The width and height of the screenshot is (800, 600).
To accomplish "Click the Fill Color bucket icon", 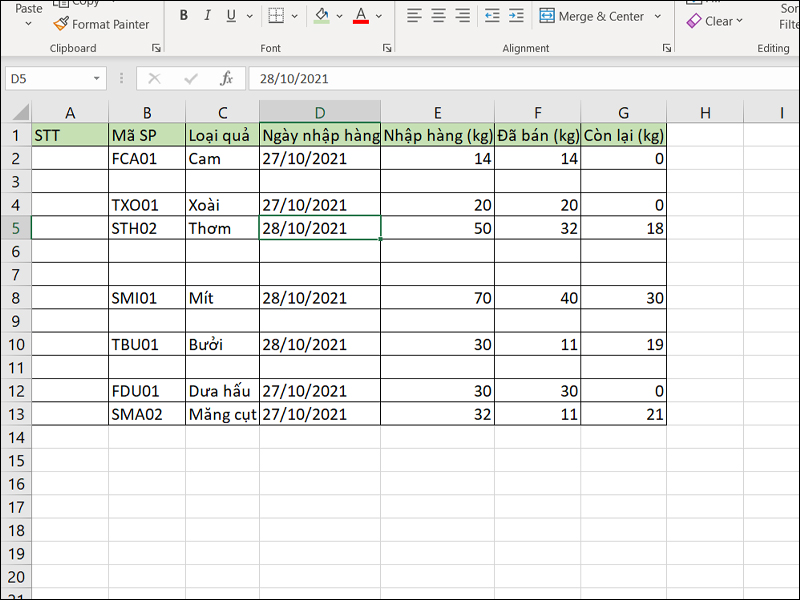I will (x=321, y=16).
